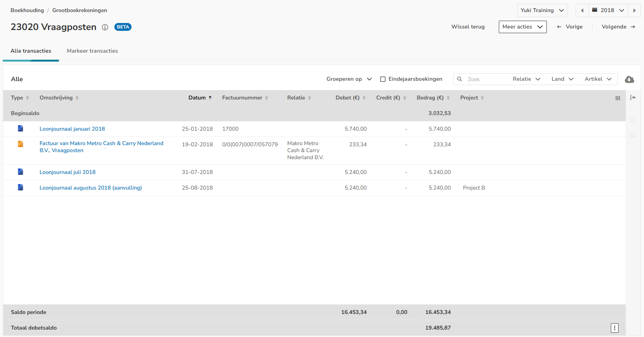
Task: Open Grootboekrekeningen breadcrumb
Action: 80,11
